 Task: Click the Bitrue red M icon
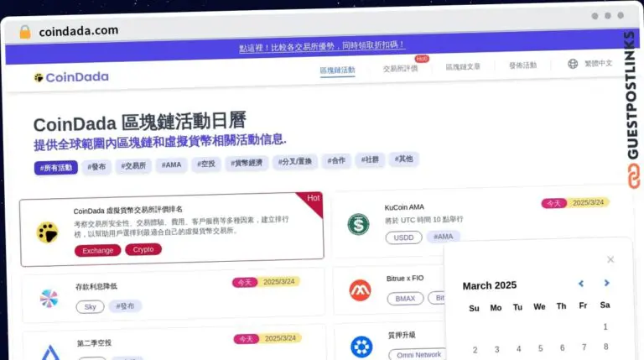pos(360,290)
